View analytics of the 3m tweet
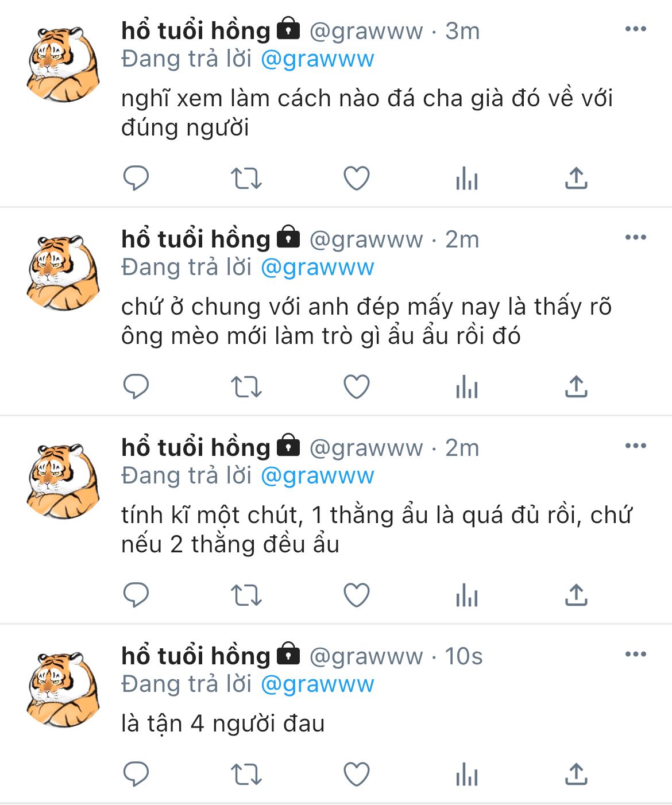 (x=466, y=178)
